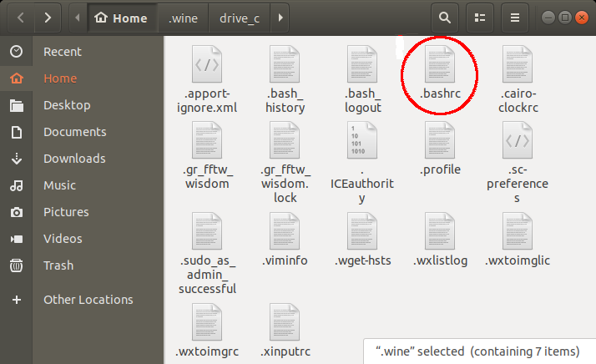
Task: Open the search magnifier button
Action: 445,18
